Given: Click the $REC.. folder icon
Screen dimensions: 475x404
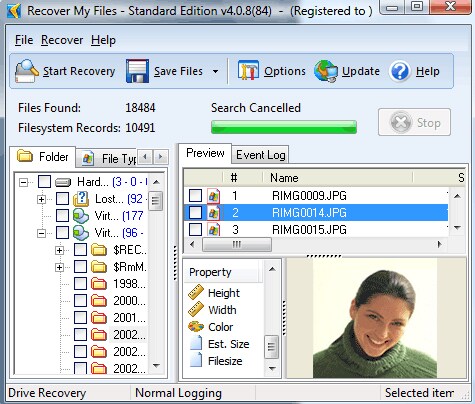Looking at the screenshot, I should click(x=99, y=250).
